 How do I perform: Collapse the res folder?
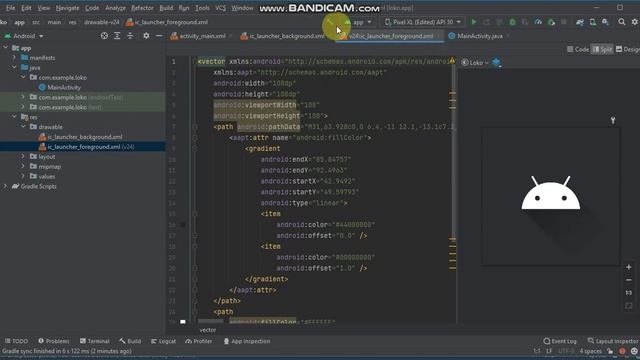coord(14,117)
